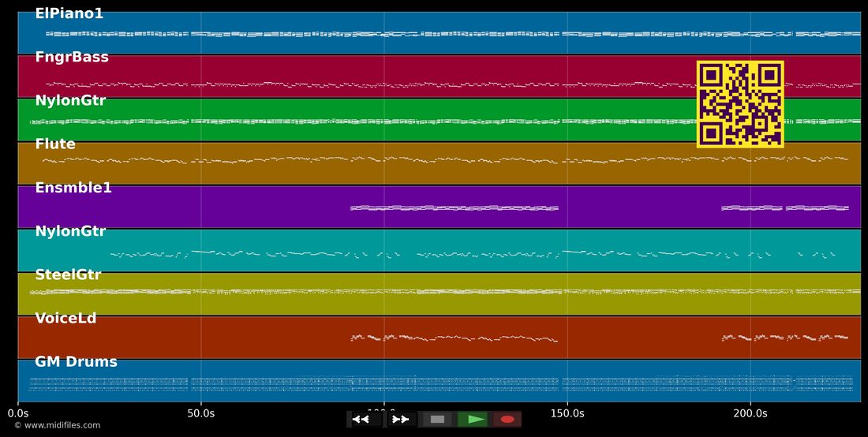Click the 0.0s time axis label
The width and height of the screenshot is (868, 437).
coord(18,413)
